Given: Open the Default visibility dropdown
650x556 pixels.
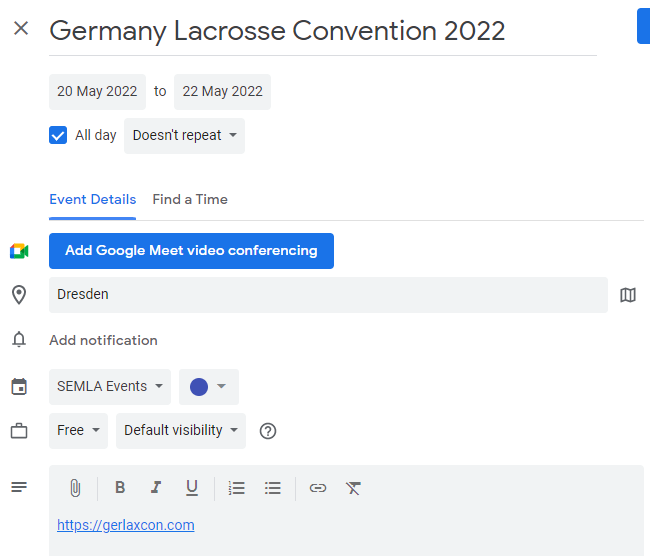Looking at the screenshot, I should click(x=181, y=431).
